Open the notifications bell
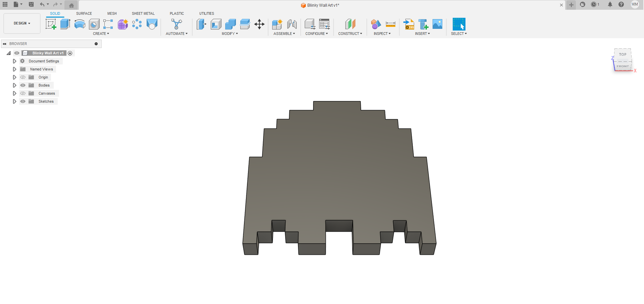 (610, 4)
